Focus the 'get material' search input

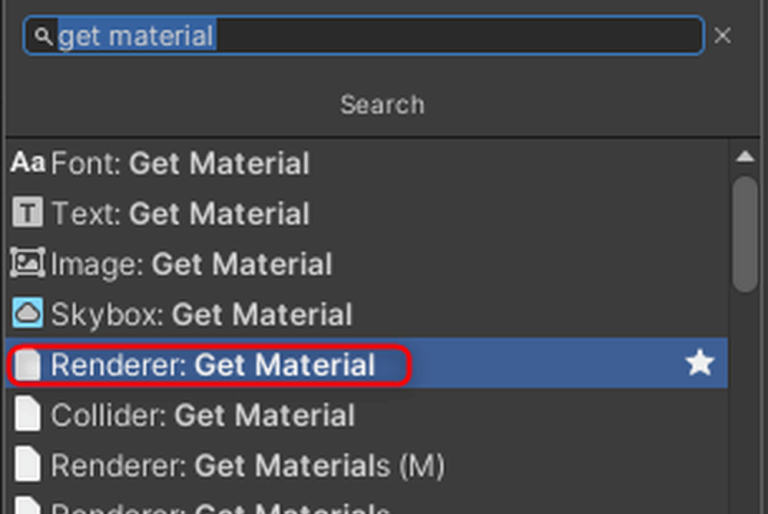pos(400,37)
